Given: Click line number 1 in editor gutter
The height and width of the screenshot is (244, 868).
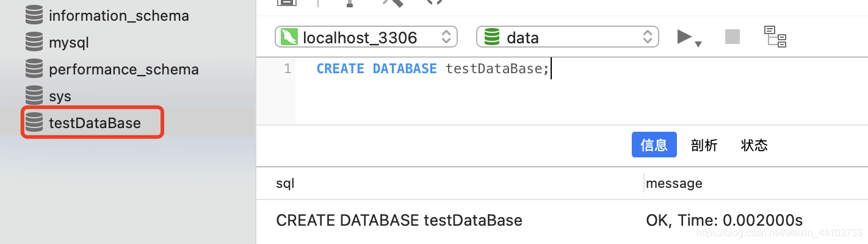Looking at the screenshot, I should [288, 69].
